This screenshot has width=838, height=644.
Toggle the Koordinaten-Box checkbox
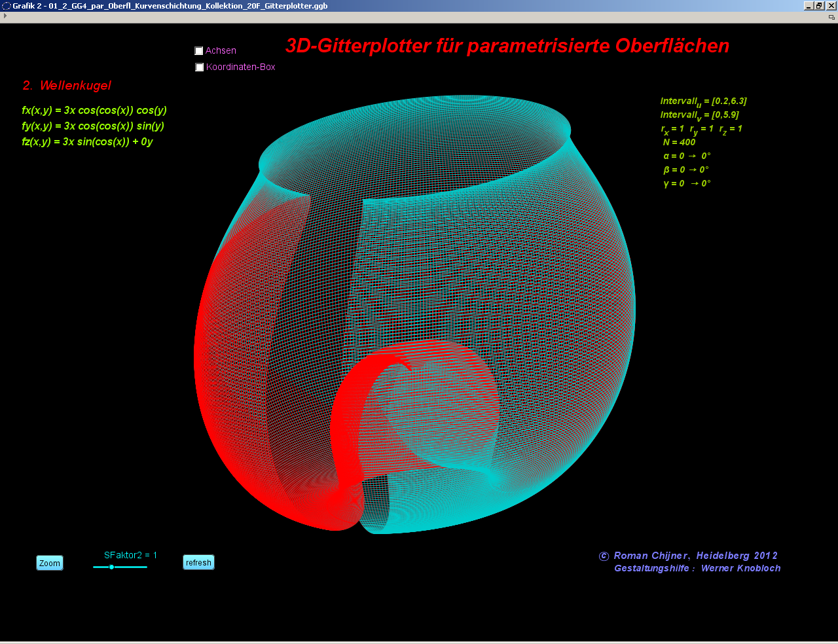pyautogui.click(x=200, y=67)
